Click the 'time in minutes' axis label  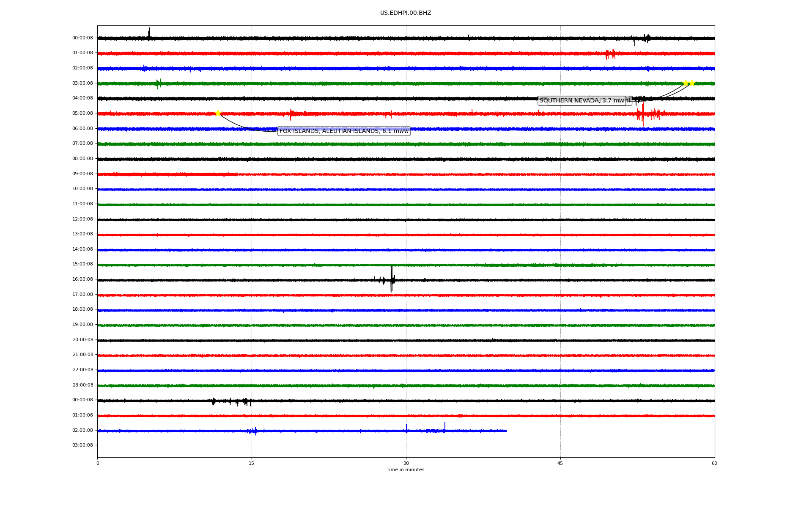(x=406, y=470)
